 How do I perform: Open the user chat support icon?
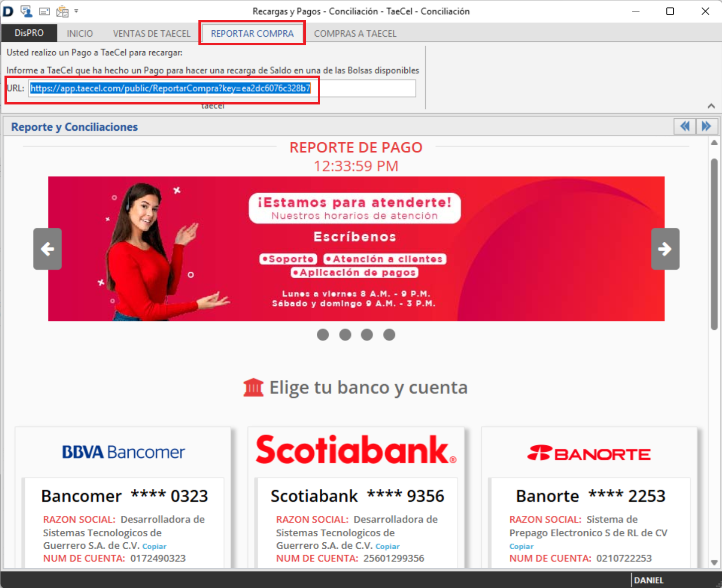click(x=26, y=11)
